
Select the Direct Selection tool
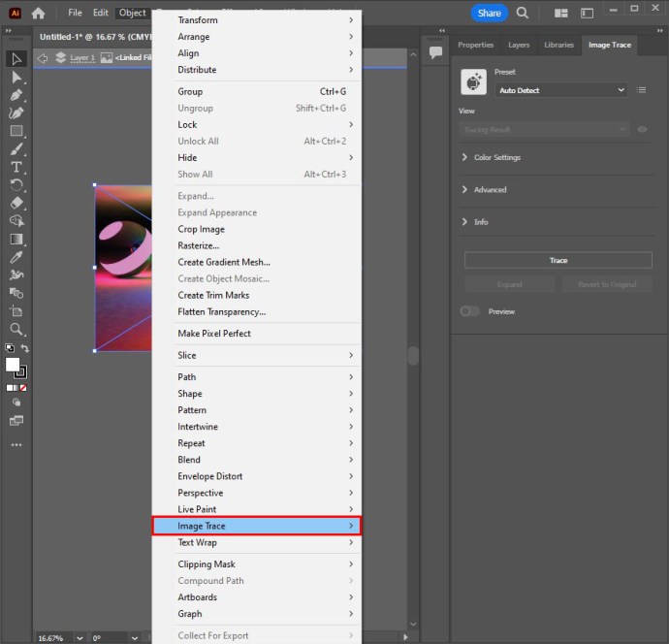pos(16,78)
